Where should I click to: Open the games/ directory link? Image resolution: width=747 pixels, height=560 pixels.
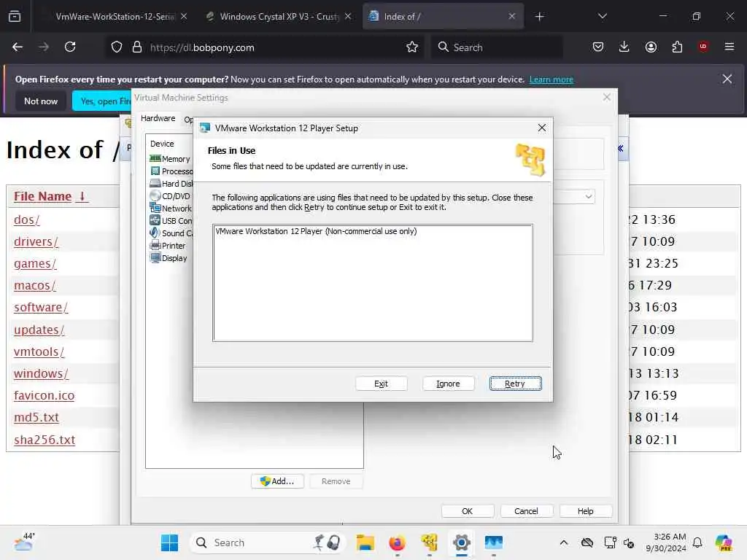[x=35, y=263]
